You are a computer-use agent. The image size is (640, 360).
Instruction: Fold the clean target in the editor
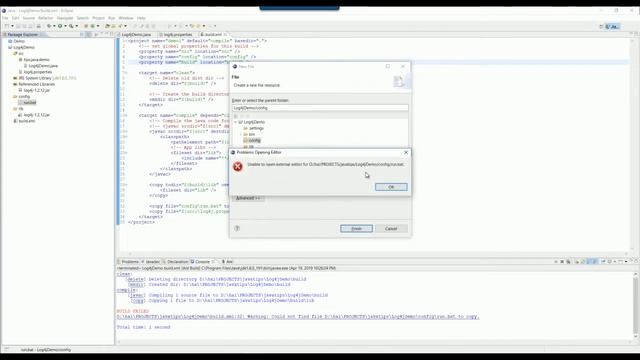126,73
